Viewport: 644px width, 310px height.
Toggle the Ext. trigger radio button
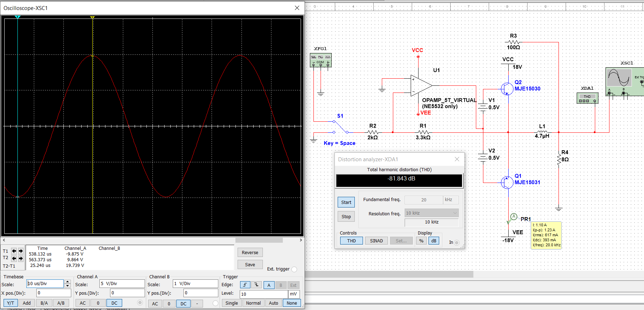(294, 269)
